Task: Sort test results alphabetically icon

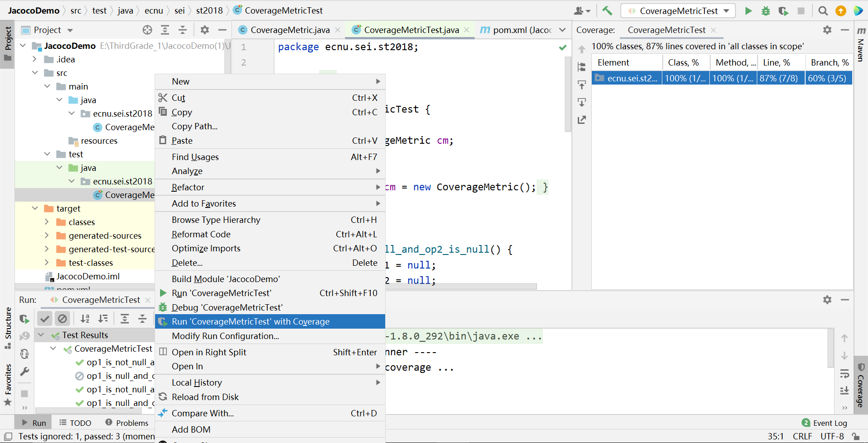Action: point(85,319)
